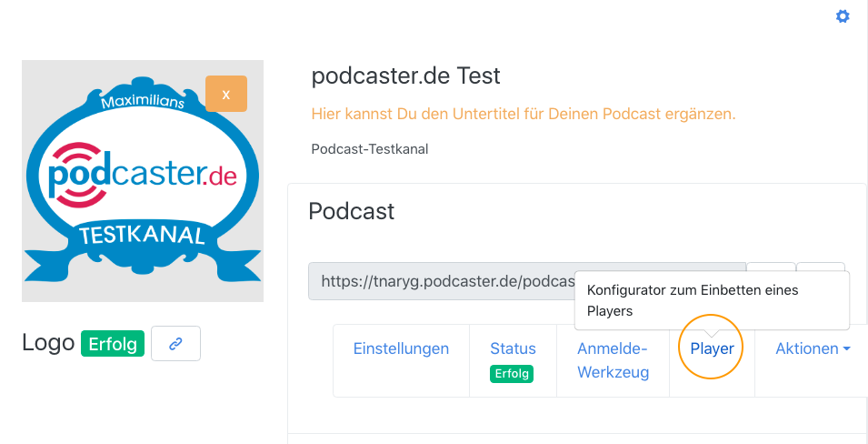Click the logo link icon button

pos(175,344)
